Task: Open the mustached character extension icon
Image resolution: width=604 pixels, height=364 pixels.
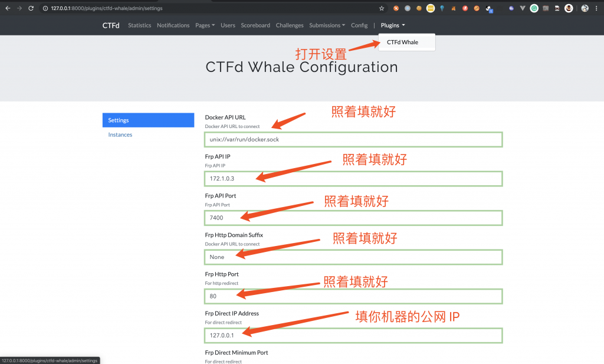Action: [x=569, y=8]
